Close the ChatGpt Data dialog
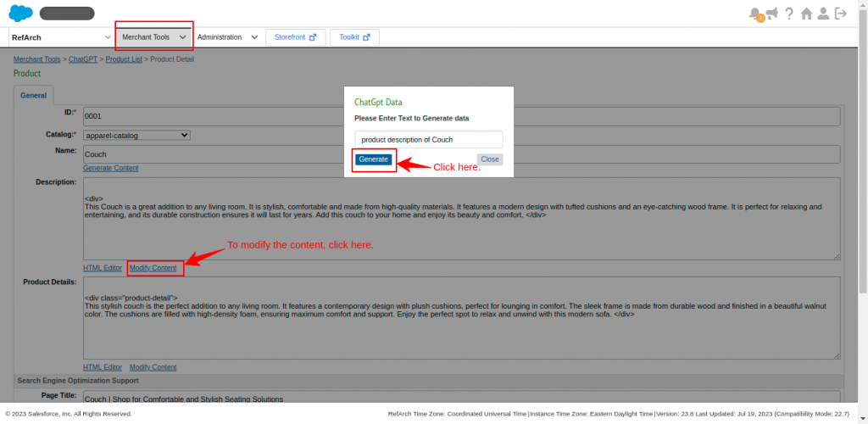The image size is (868, 424). click(x=489, y=159)
